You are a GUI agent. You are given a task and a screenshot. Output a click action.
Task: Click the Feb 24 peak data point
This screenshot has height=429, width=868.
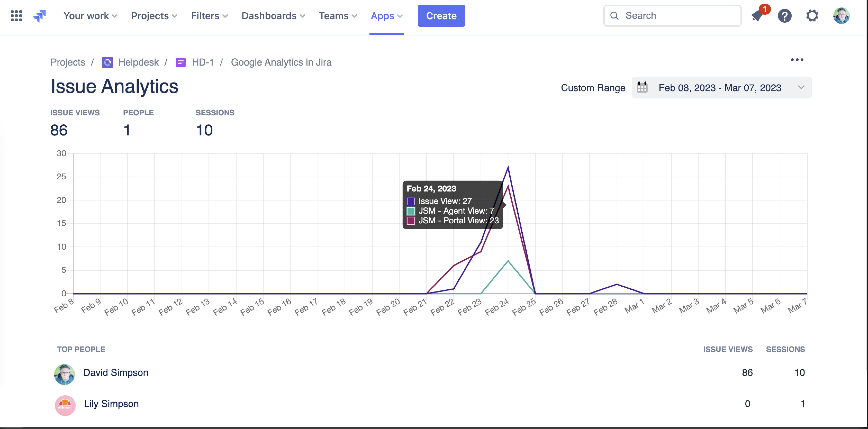point(508,167)
